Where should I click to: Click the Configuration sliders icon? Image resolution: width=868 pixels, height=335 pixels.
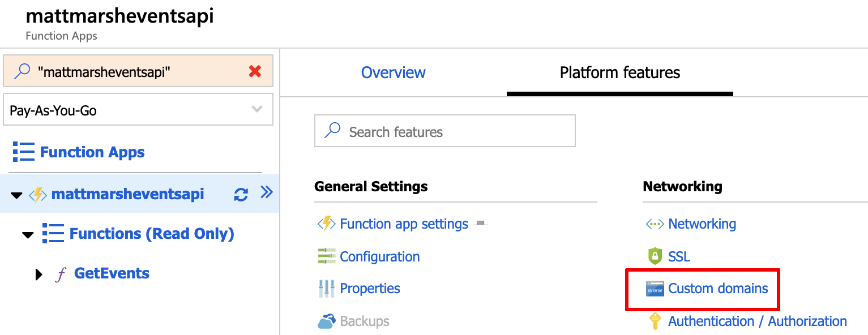coord(327,256)
